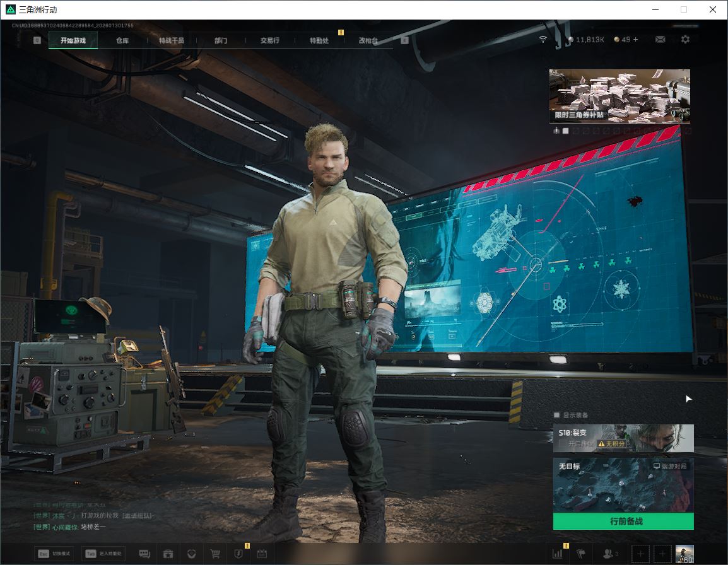Select the first banner page indicator
The image size is (728, 565).
565,131
